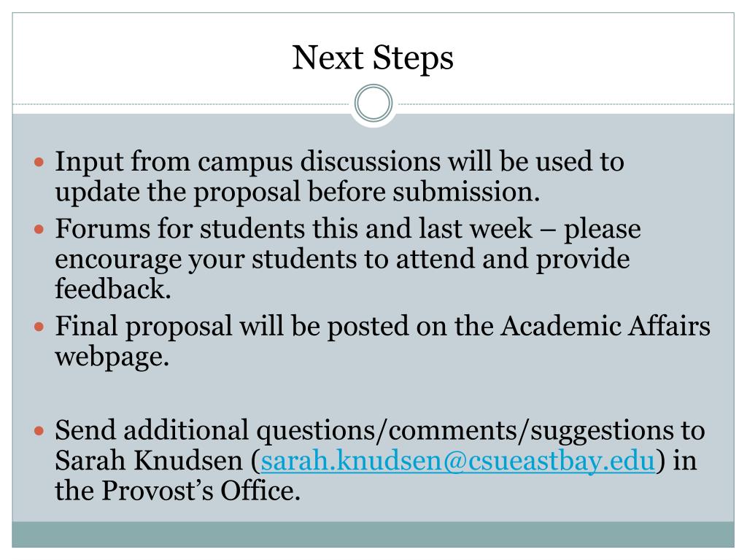Click the bullet before Send additional questions

click(x=39, y=432)
